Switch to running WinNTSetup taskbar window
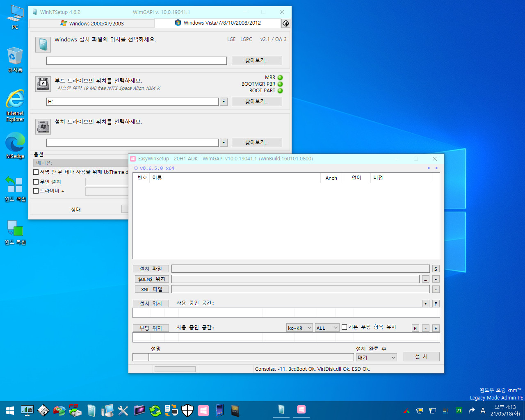 [281, 410]
